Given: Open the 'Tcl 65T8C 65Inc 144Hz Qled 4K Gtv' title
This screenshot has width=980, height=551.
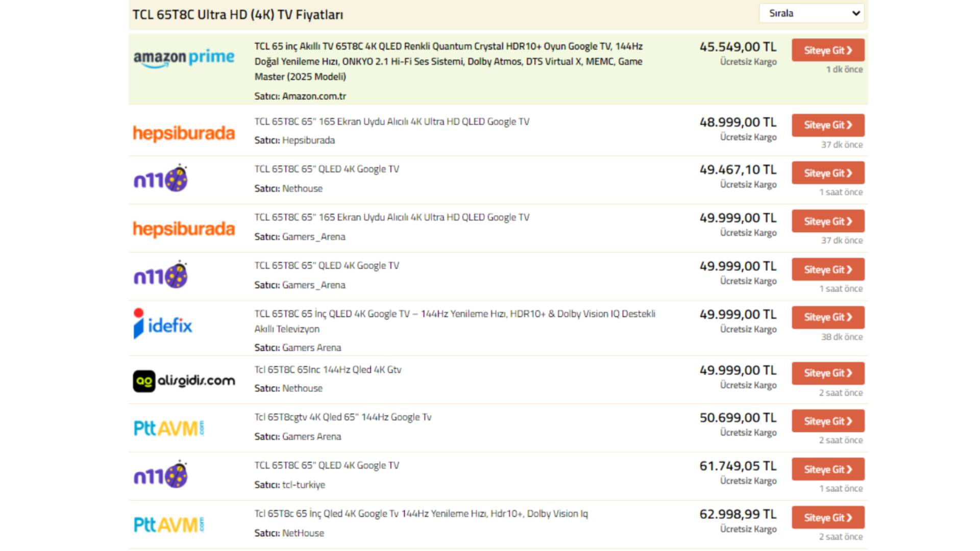Looking at the screenshot, I should pyautogui.click(x=328, y=370).
